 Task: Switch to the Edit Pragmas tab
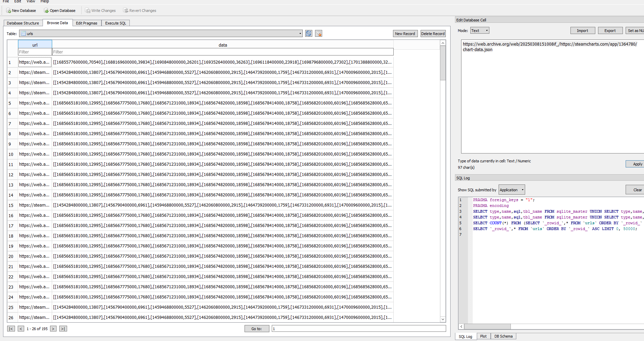point(87,23)
